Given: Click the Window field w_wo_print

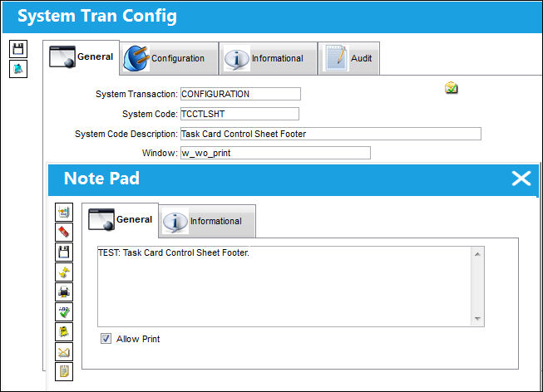Looking at the screenshot, I should pyautogui.click(x=275, y=153).
